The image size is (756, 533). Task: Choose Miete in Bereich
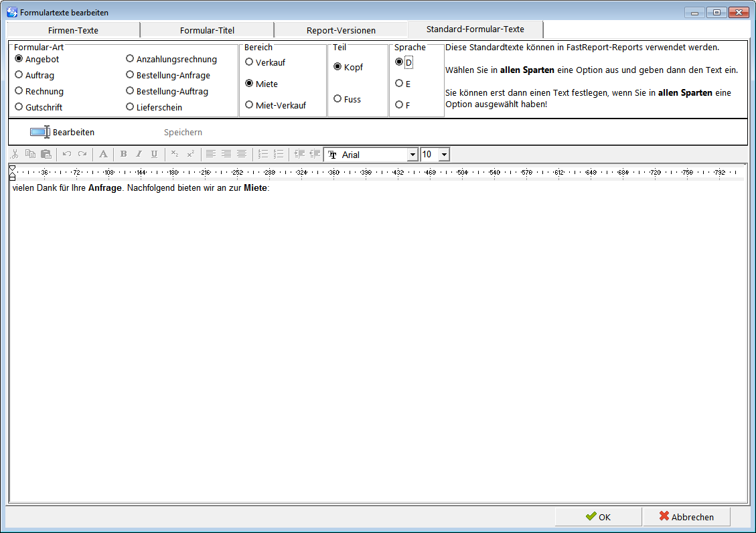pyautogui.click(x=261, y=84)
